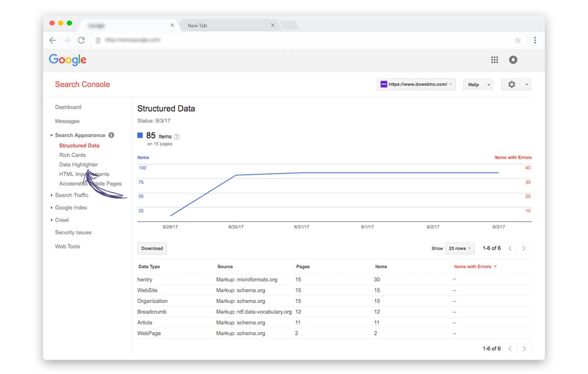588x374 pixels.
Task: Open the Organization data type row
Action: [x=334, y=301]
